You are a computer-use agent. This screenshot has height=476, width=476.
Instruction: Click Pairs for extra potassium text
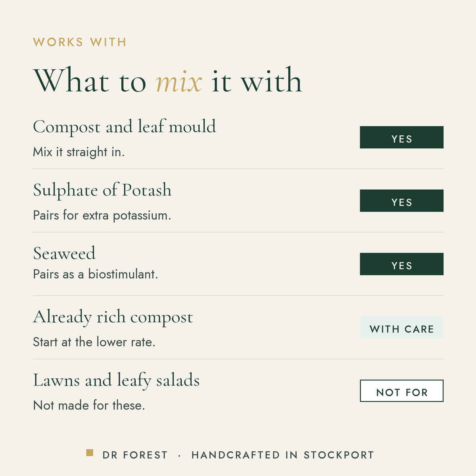(102, 216)
